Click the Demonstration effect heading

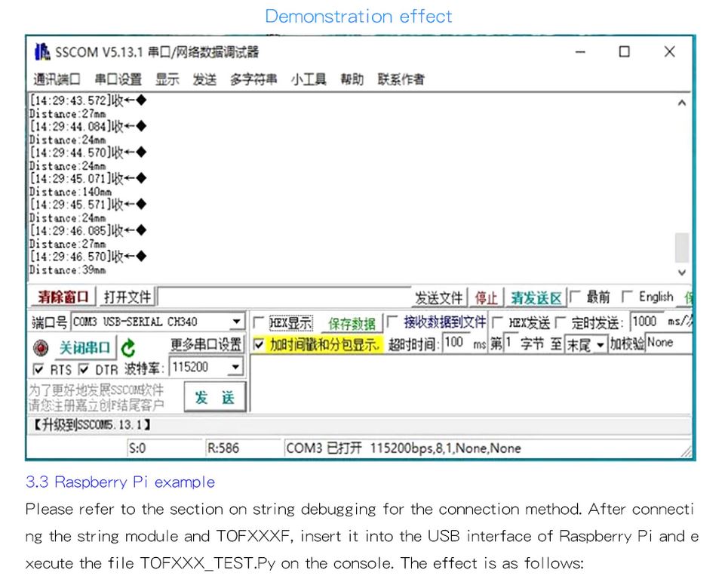(x=358, y=17)
